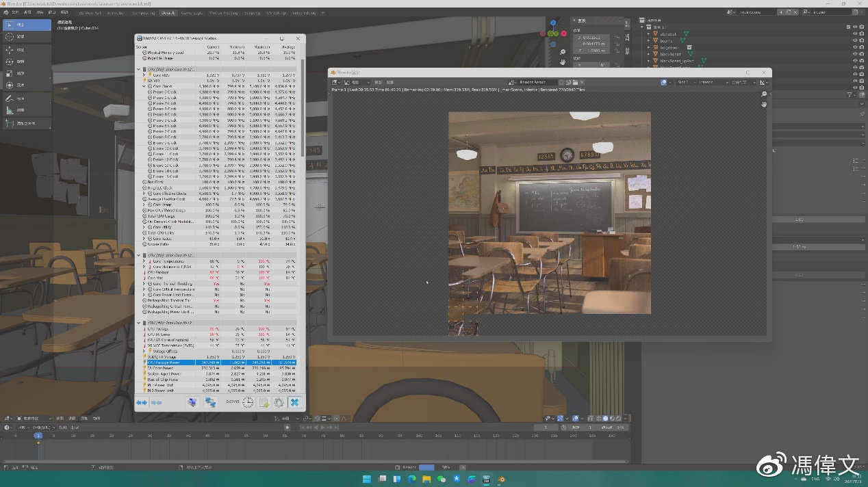This screenshot has height=487, width=868.
Task: Click the viewport pan hand icon
Action: [x=563, y=62]
